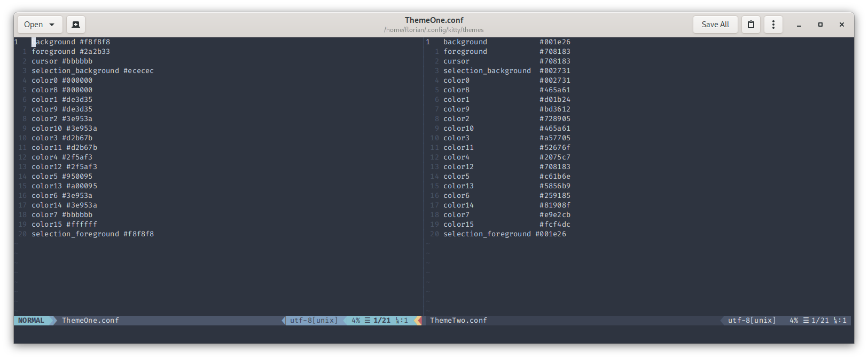Screen dimensions: 868x359
Task: Click ThemeTwo.conf name in right status line
Action: [x=458, y=321]
